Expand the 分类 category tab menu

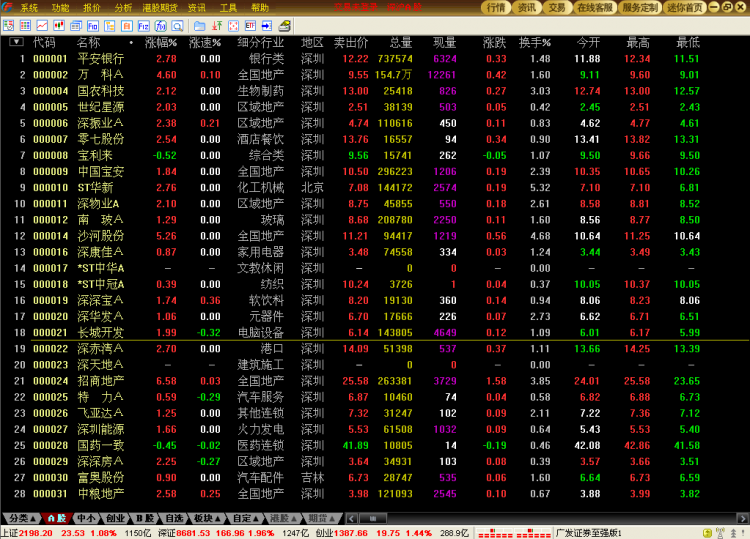[x=22, y=518]
